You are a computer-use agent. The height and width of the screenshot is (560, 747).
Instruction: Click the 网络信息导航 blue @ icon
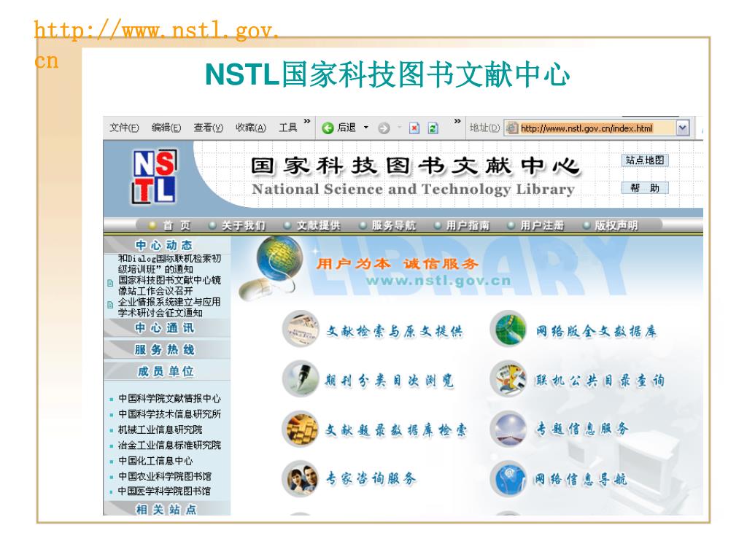pos(508,478)
